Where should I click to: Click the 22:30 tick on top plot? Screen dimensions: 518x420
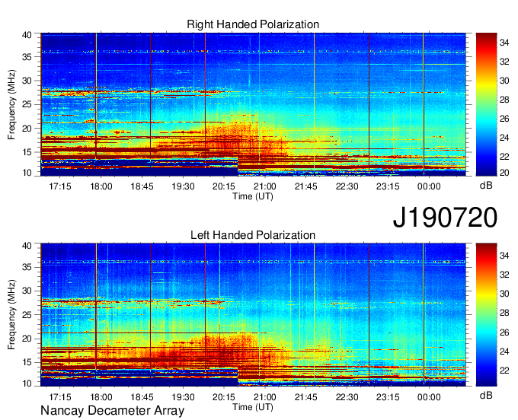(x=347, y=186)
